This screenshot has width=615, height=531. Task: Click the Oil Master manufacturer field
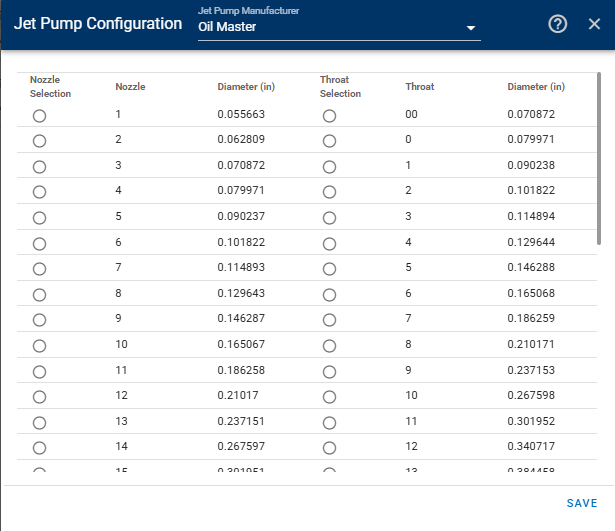339,27
